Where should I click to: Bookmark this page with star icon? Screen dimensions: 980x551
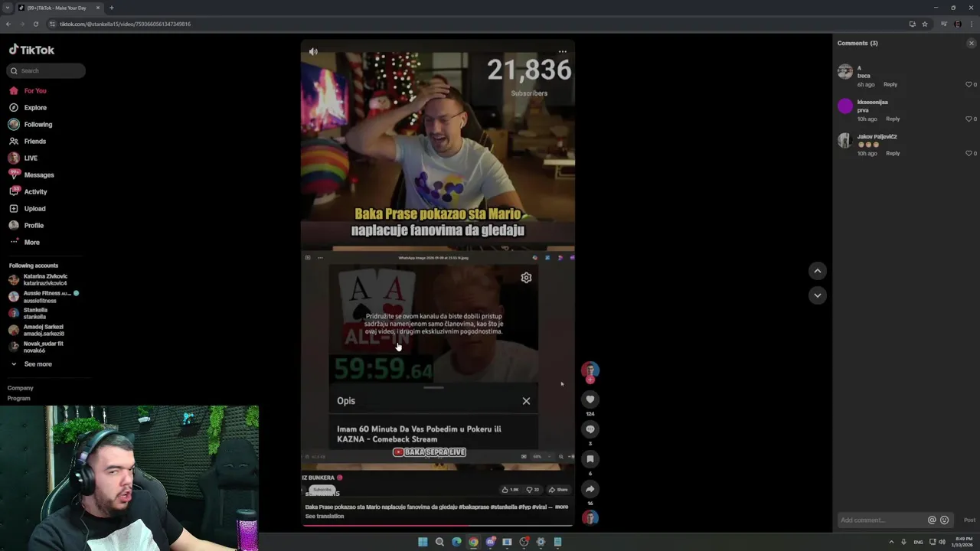click(x=925, y=24)
